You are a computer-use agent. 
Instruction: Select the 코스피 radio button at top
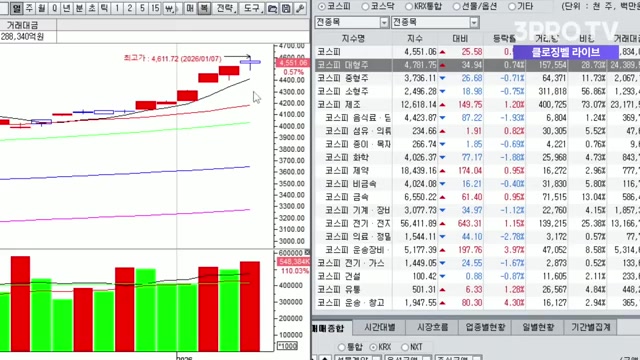point(322,7)
